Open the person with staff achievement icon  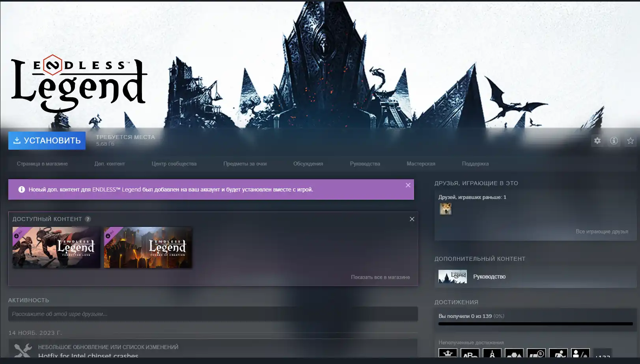point(580,353)
